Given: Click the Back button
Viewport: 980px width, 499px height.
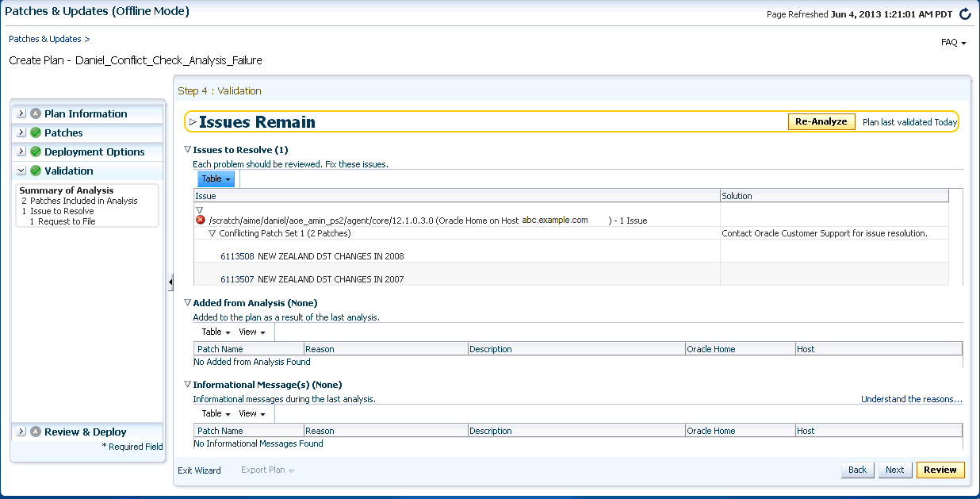Looking at the screenshot, I should point(858,470).
